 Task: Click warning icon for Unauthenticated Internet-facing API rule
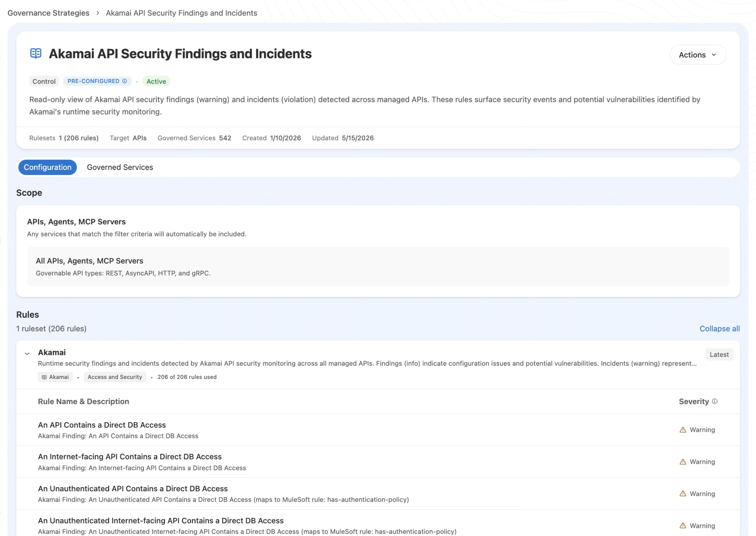pos(683,526)
